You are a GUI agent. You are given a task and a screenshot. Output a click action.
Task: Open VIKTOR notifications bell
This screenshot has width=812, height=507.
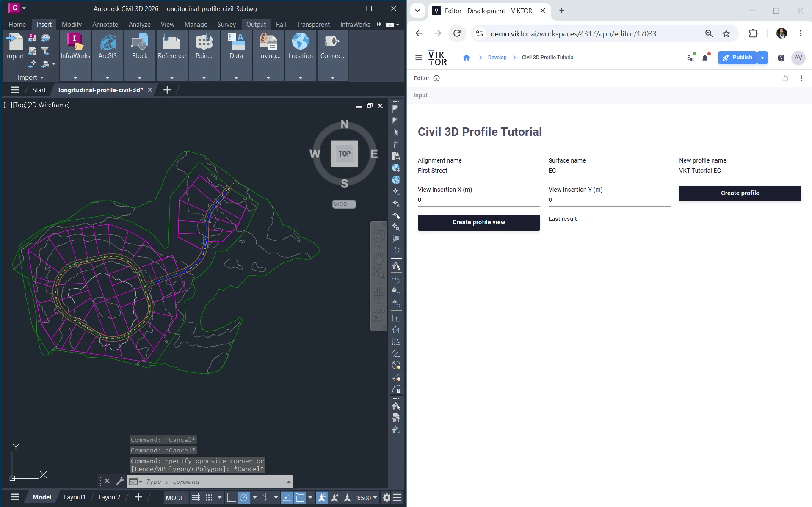tap(705, 58)
